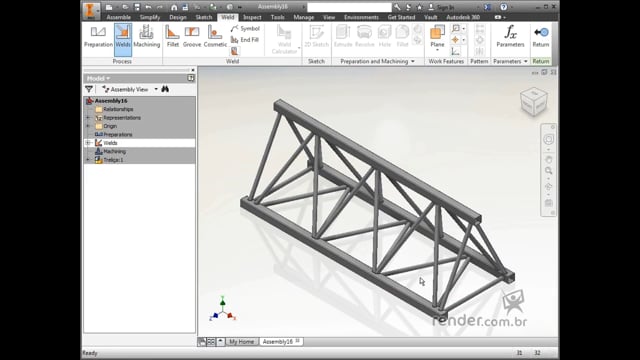Viewport: 640px width, 360px height.
Task: Select Machining node in browser tree
Action: [114, 151]
